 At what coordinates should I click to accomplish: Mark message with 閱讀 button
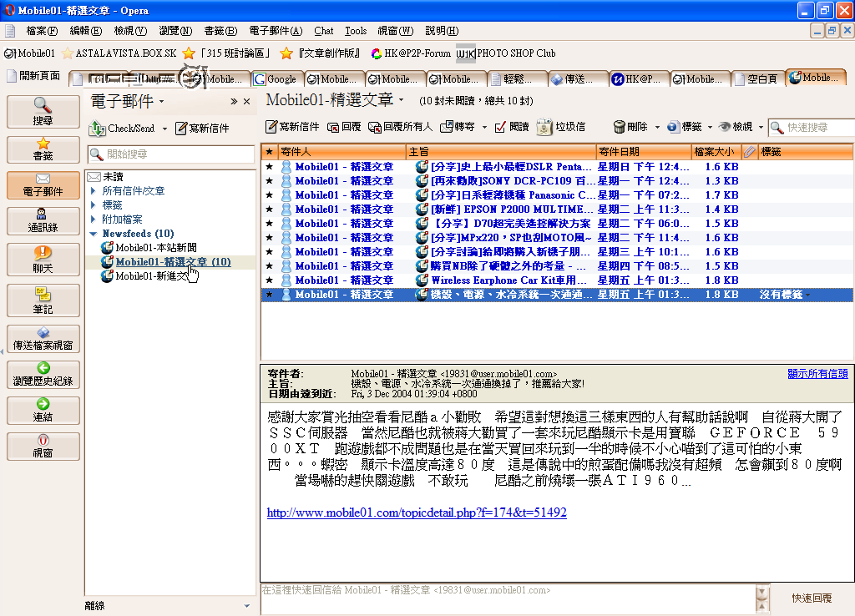pyautogui.click(x=512, y=127)
